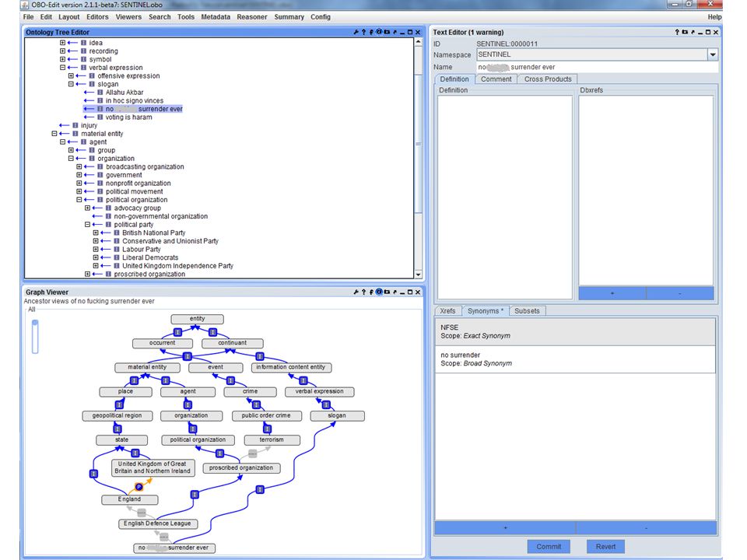The width and height of the screenshot is (747, 560).
Task: Open the Reasoner menu
Action: 252,17
